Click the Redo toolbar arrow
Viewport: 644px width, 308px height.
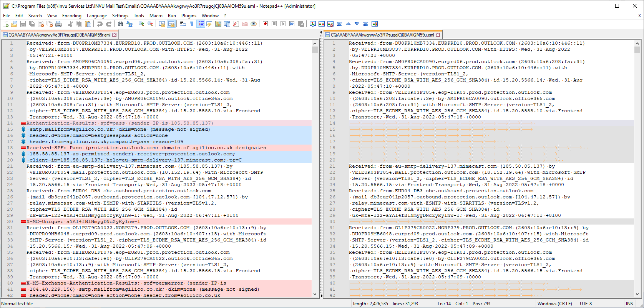point(109,24)
